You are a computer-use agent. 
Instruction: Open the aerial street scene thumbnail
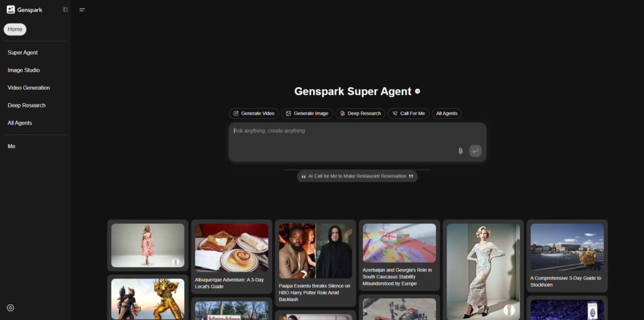pyautogui.click(x=399, y=309)
